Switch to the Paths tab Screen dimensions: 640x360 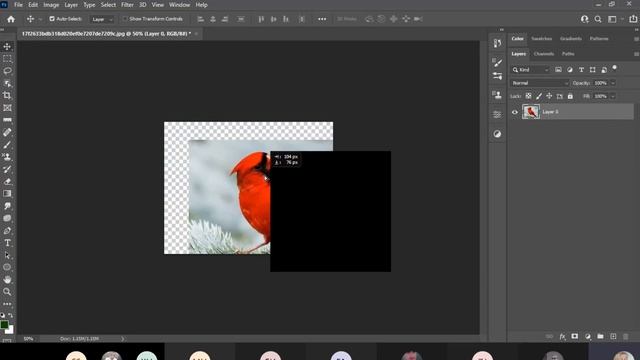pyautogui.click(x=568, y=54)
